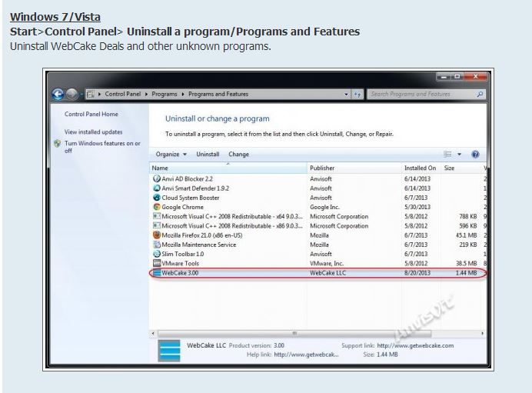This screenshot has height=393, width=532.
Task: Sort by the Size column header
Action: tap(462, 168)
